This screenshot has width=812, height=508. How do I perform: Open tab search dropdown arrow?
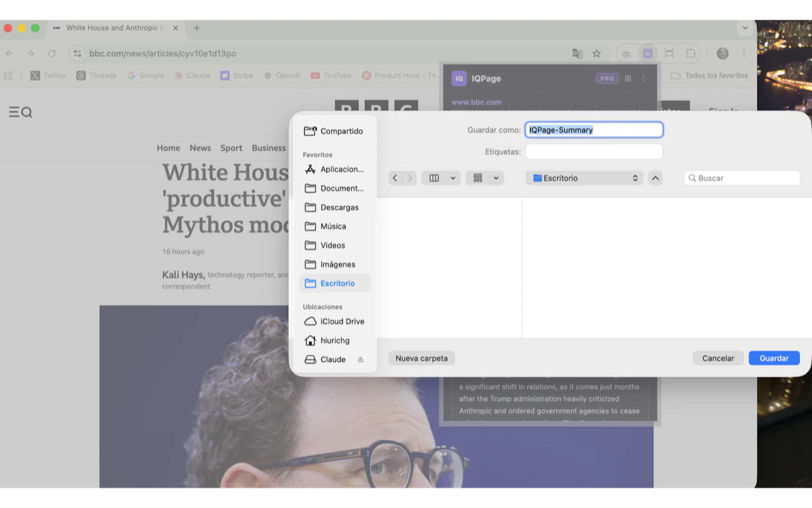[745, 28]
